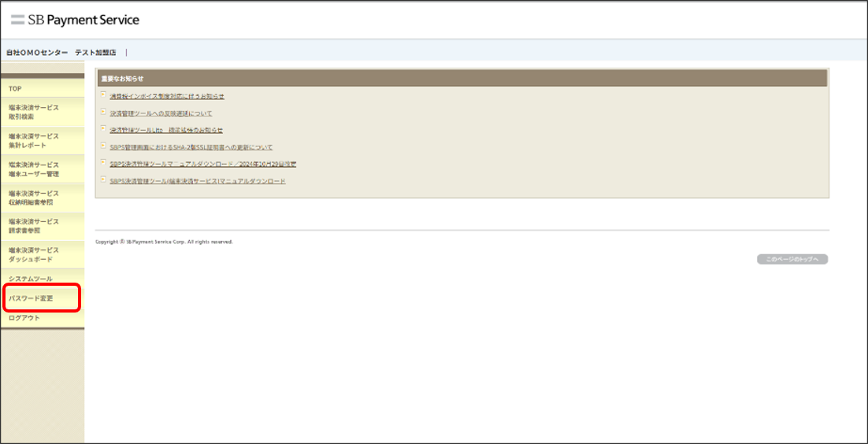This screenshot has height=444, width=868.
Task: Open the 決済管理ツールへの反映遅延について link
Action: pyautogui.click(x=161, y=113)
